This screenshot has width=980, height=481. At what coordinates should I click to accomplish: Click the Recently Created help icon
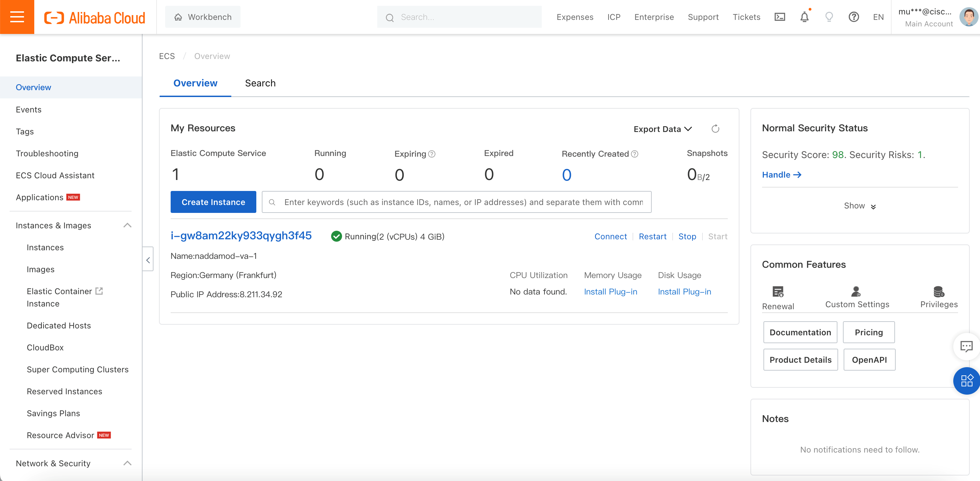tap(635, 154)
